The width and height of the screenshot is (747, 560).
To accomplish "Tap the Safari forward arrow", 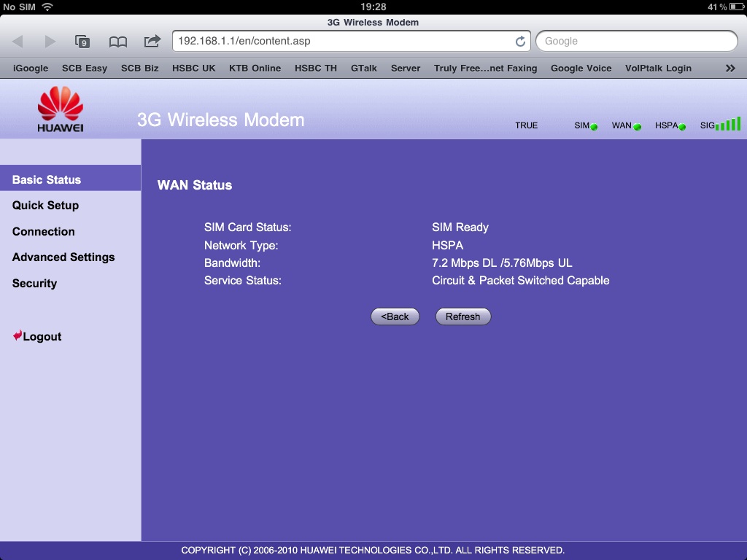I will (50, 42).
